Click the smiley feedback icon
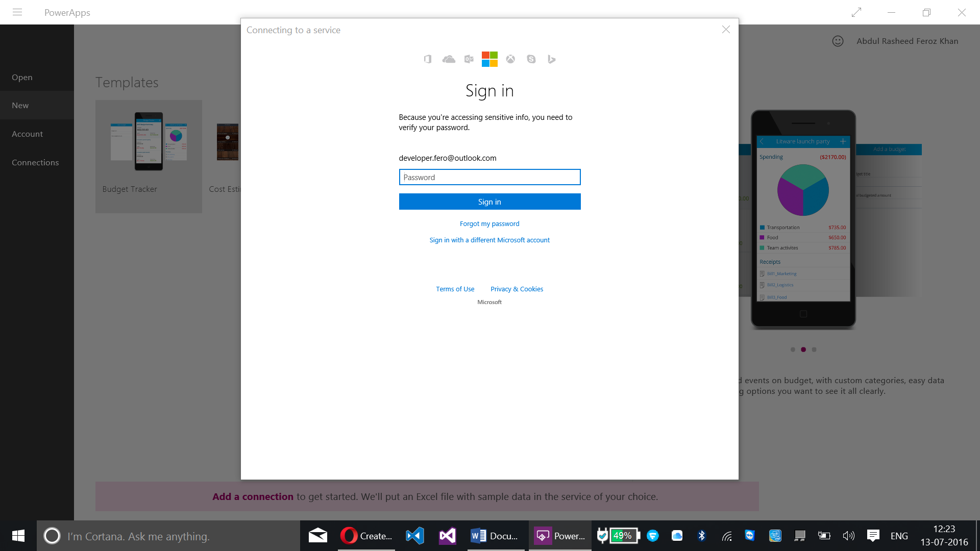 point(838,41)
